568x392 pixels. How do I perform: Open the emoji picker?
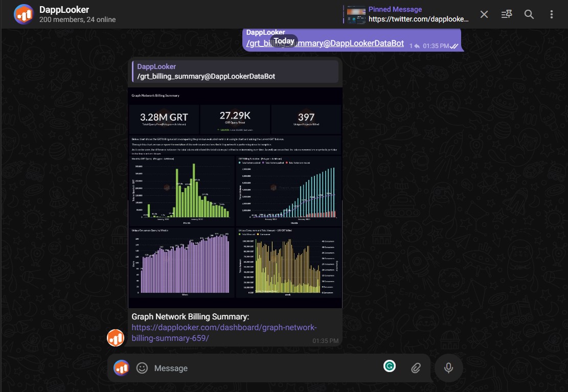(x=142, y=368)
